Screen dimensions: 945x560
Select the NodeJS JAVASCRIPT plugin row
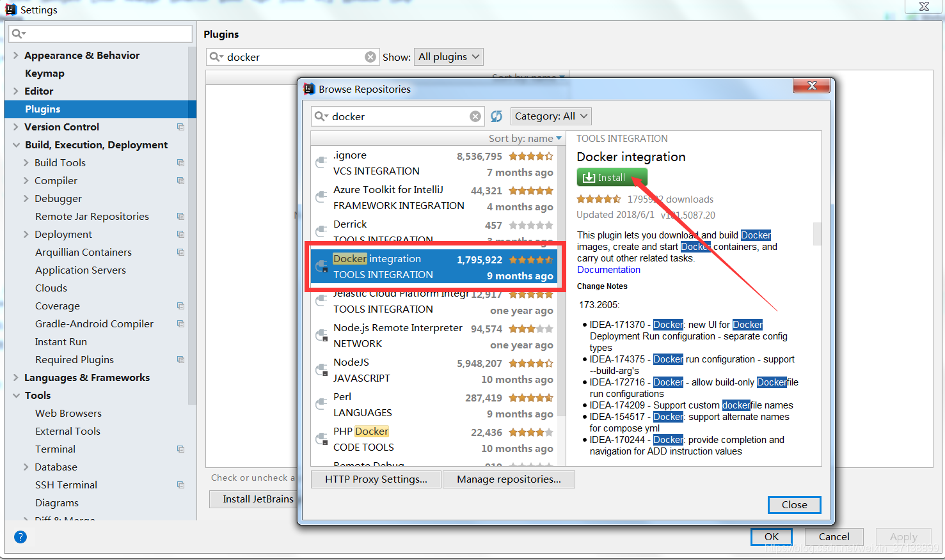(434, 370)
